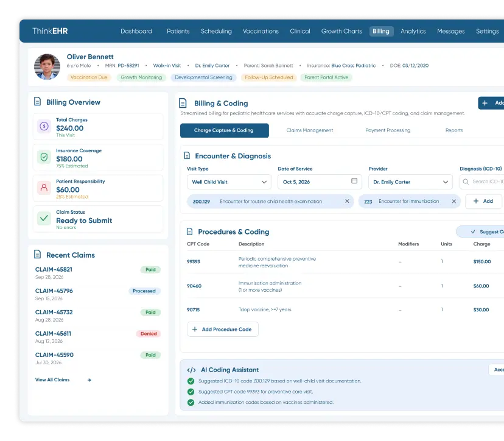Switch to the Reports tab

click(x=454, y=130)
